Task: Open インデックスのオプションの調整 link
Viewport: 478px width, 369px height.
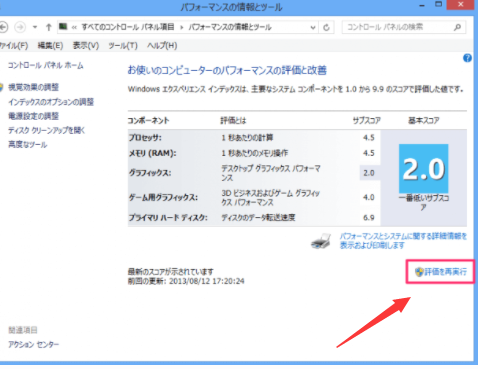Action: (x=51, y=102)
